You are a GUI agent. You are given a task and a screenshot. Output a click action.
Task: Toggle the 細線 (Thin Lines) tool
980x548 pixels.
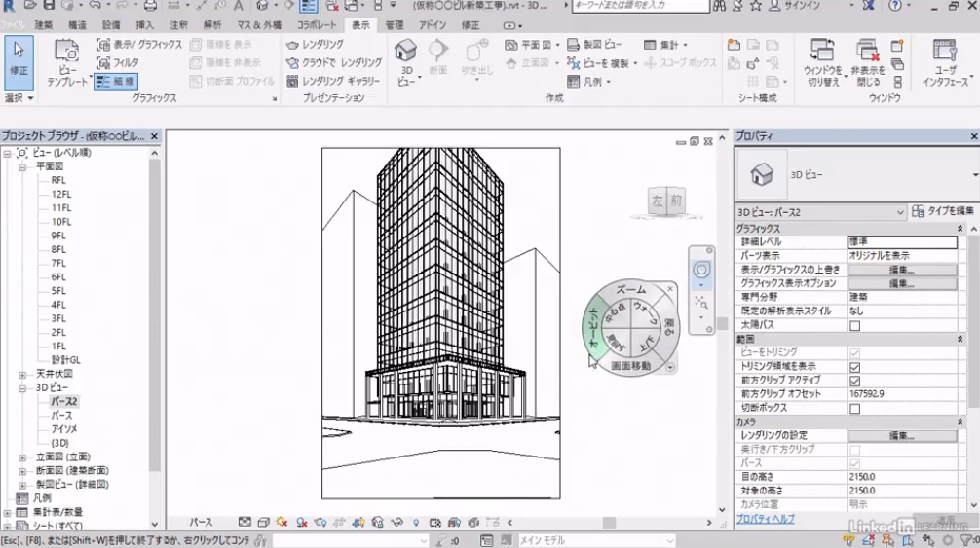[116, 81]
